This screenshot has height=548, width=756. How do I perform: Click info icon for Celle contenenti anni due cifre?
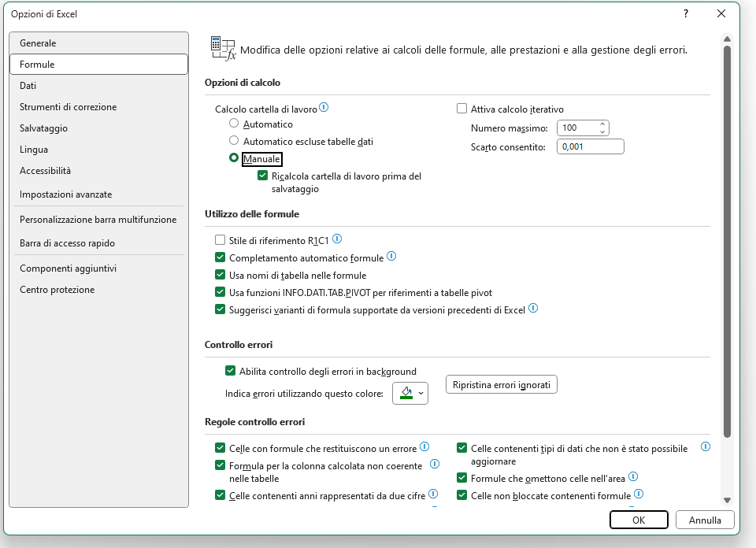point(433,494)
